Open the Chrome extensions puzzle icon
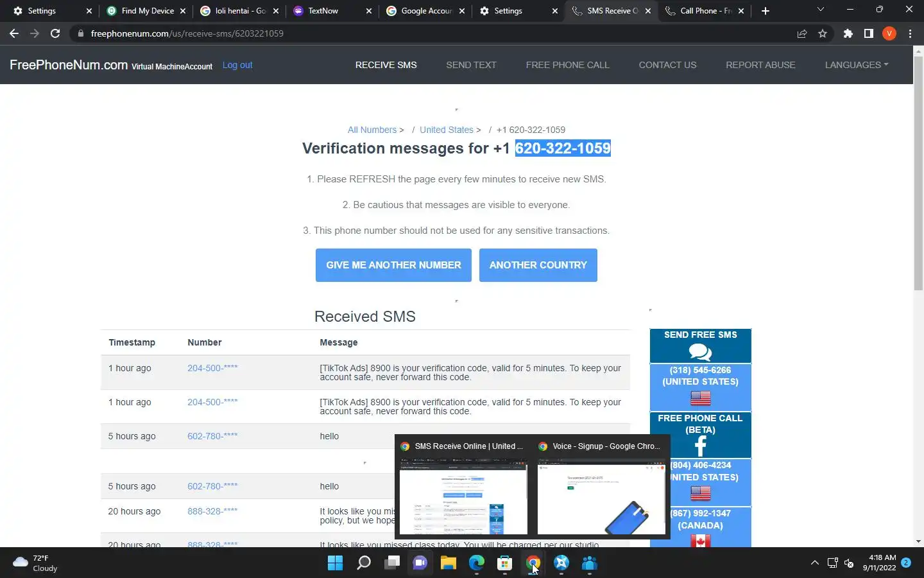 (848, 33)
